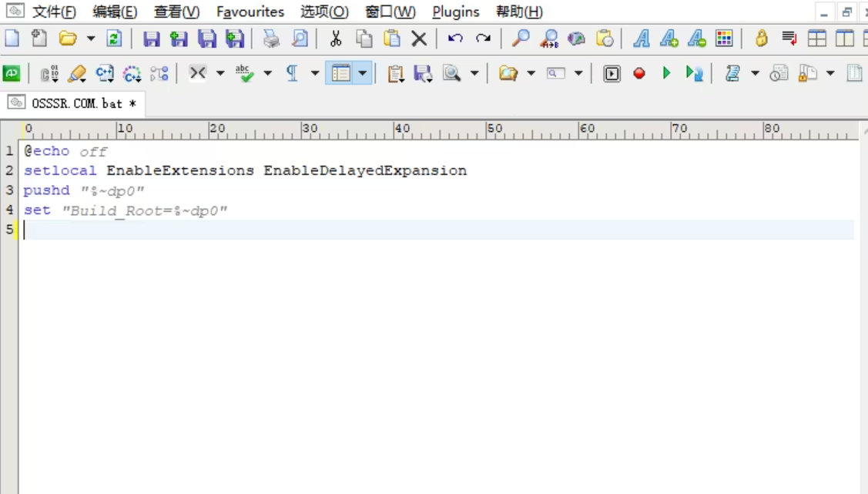
Task: Print the document
Action: click(271, 39)
